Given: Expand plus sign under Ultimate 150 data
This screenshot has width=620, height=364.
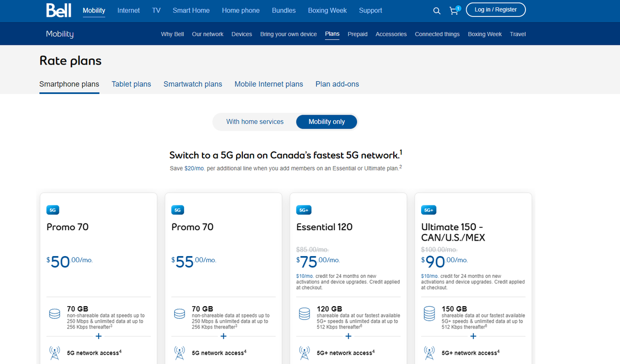Looking at the screenshot, I should [473, 336].
